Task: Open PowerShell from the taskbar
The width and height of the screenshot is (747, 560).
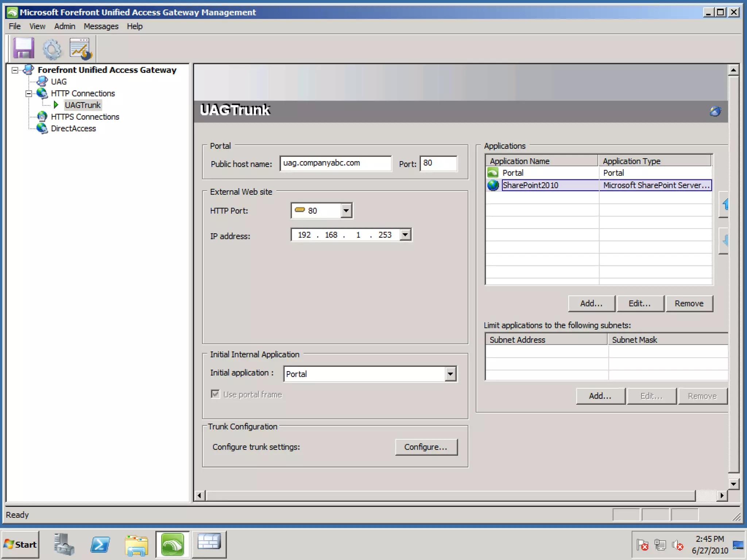Action: tap(100, 545)
